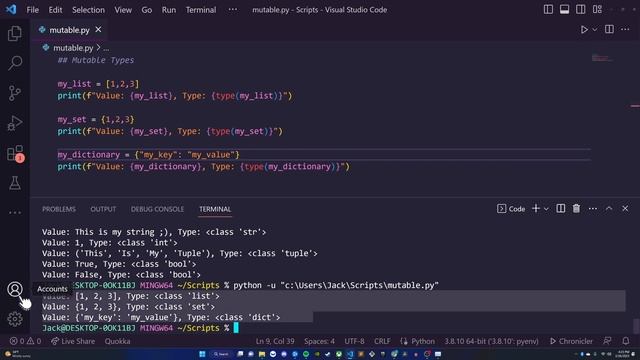Select the Code terminal instance
640x360 pixels.
click(511, 209)
